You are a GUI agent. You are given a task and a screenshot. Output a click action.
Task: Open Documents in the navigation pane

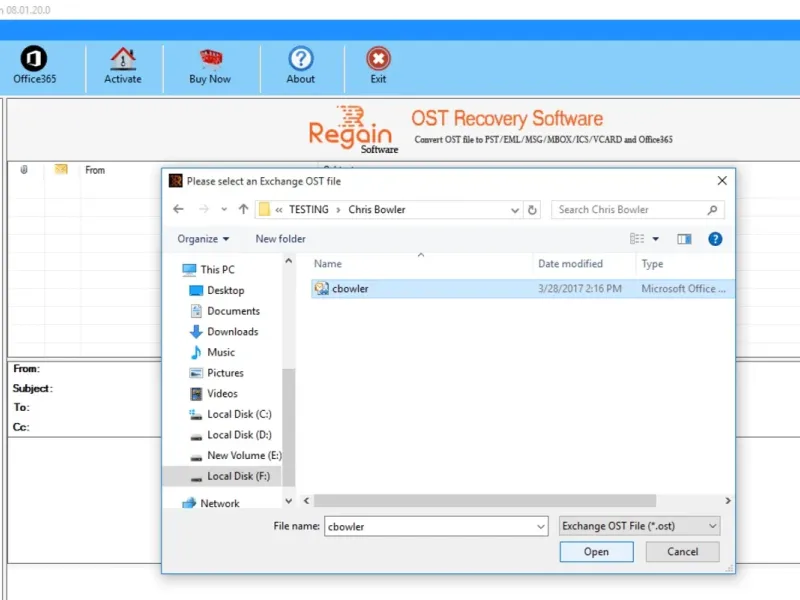coord(233,311)
